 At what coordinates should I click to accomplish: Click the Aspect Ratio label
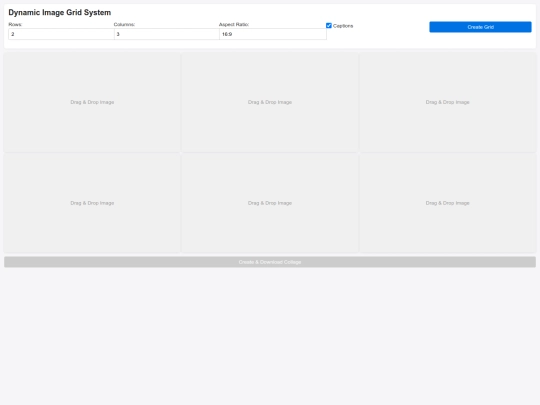point(234,24)
